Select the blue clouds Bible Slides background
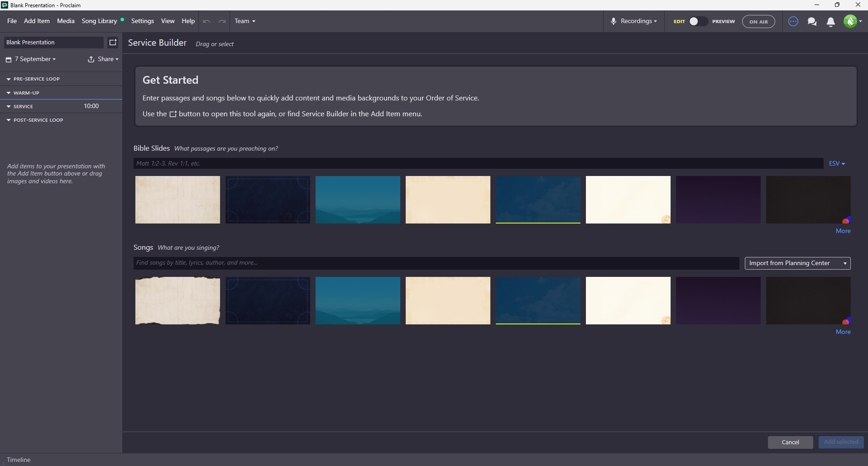Viewport: 868px width, 466px height. point(538,200)
